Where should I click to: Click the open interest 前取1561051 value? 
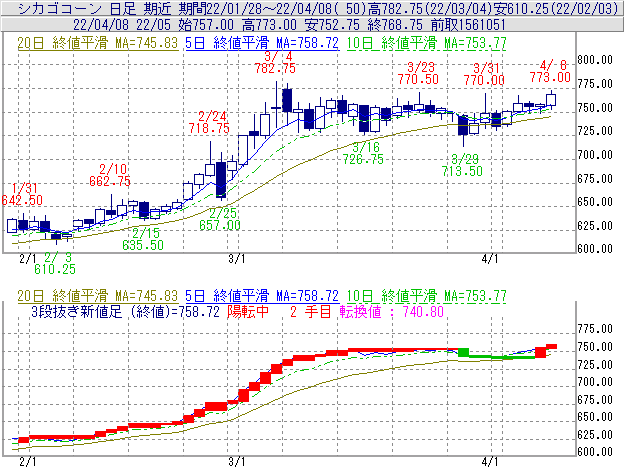[x=468, y=25]
